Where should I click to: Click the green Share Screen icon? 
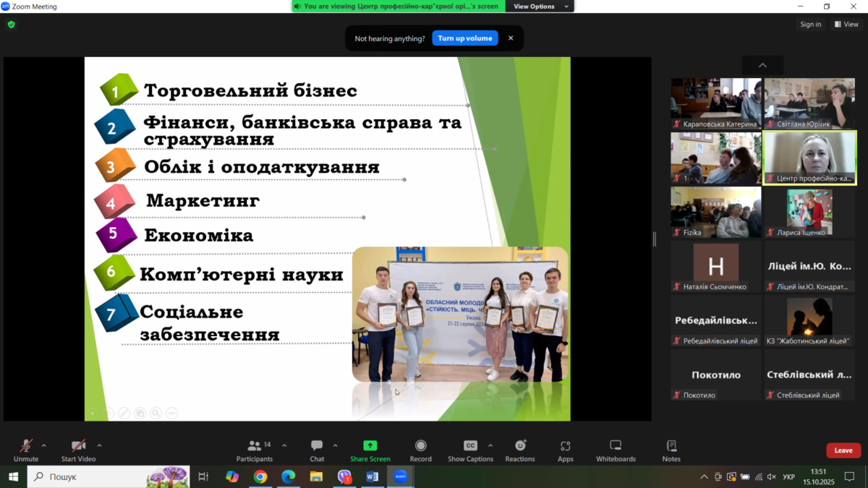[x=370, y=445]
